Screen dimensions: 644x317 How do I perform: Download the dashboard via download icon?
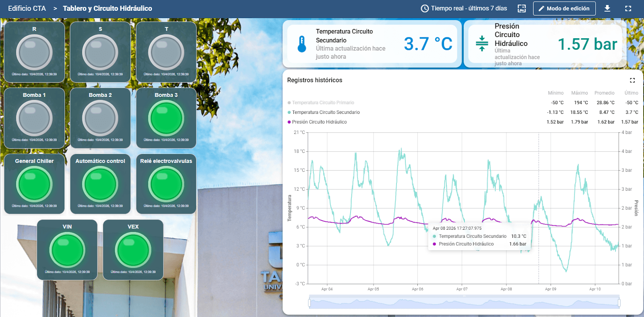[607, 8]
